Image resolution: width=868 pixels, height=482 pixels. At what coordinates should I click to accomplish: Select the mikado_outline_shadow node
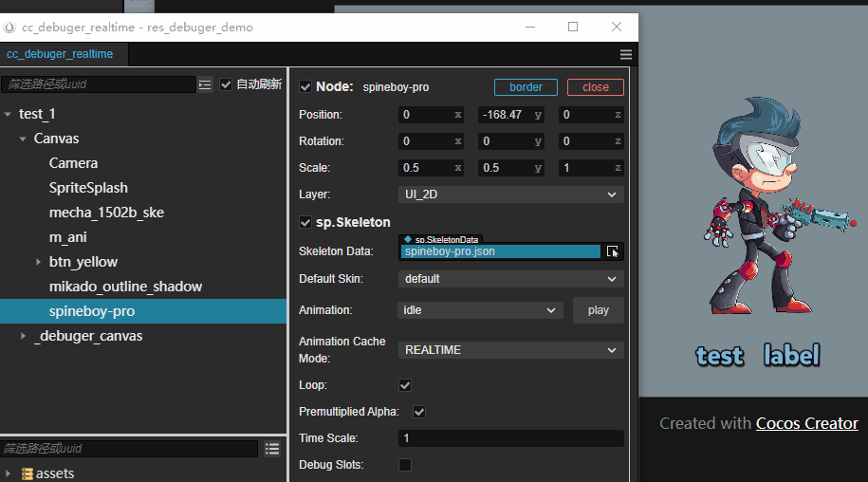point(125,287)
